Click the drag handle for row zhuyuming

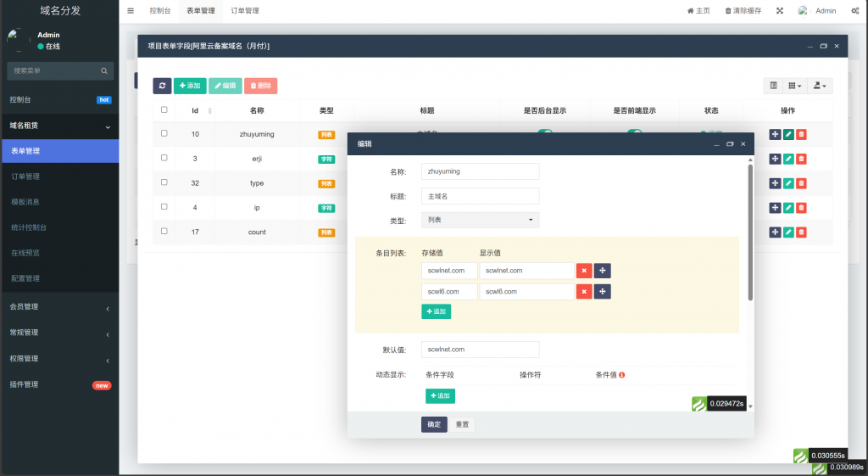(x=775, y=134)
